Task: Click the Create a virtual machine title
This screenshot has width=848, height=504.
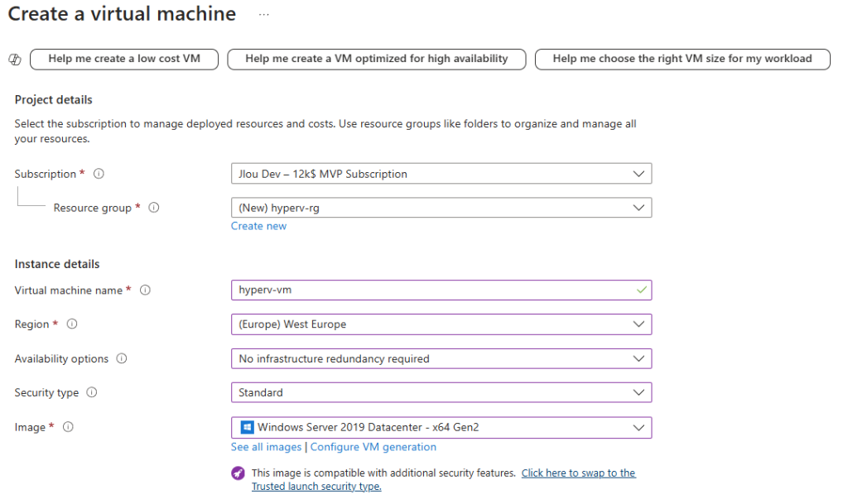Action: (x=123, y=14)
